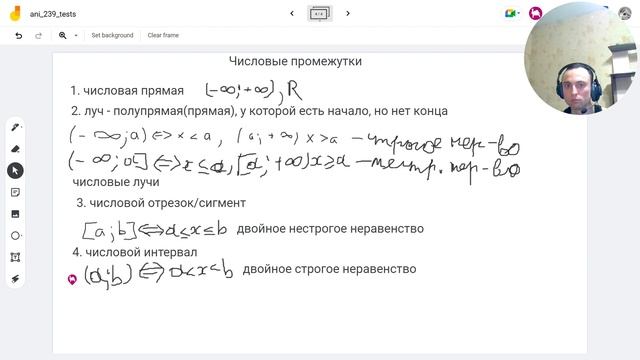Expand the frame bar thumbnail
Image resolution: width=640 pixels, height=360 pixels.
click(x=320, y=13)
